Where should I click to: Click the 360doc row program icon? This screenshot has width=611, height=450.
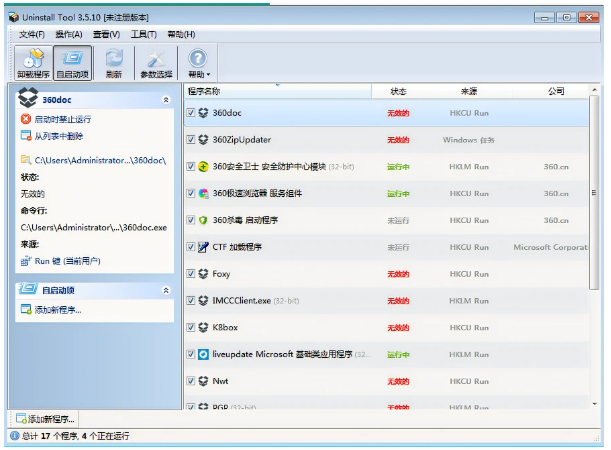pyautogui.click(x=203, y=113)
